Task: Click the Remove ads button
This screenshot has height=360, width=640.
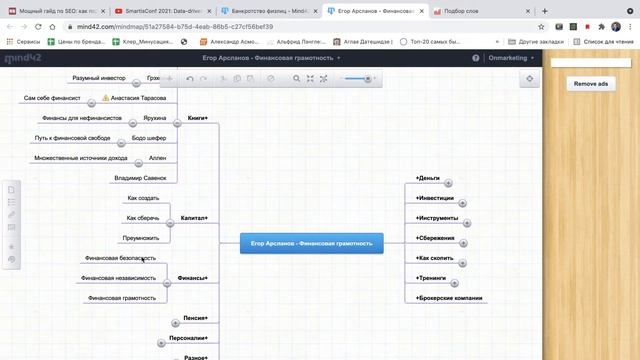Action: click(x=591, y=84)
